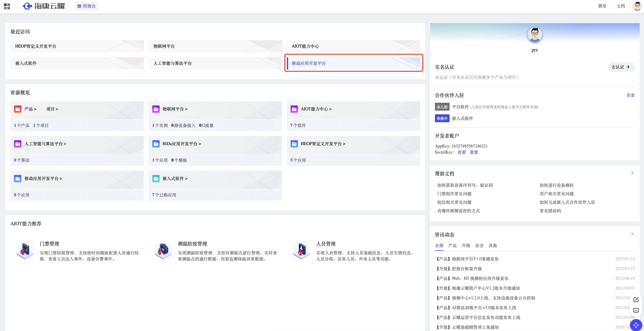The image size is (644, 331).
Task: Click the 海康云曜 logo
Action: (x=44, y=6)
